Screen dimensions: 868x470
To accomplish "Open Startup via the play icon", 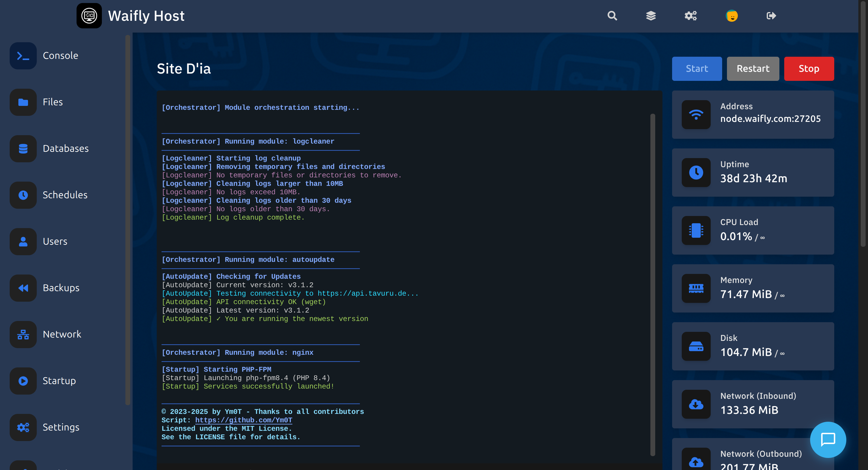I will coord(23,381).
